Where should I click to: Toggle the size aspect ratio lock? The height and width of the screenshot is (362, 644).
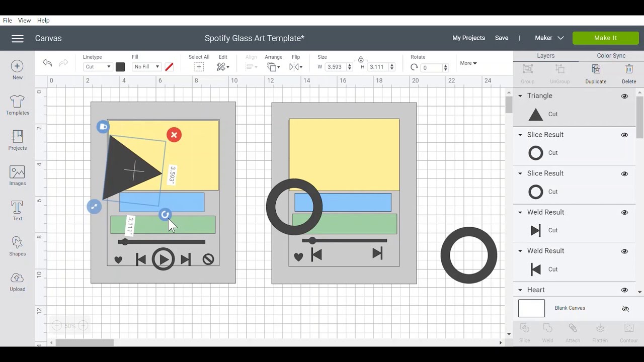361,59
